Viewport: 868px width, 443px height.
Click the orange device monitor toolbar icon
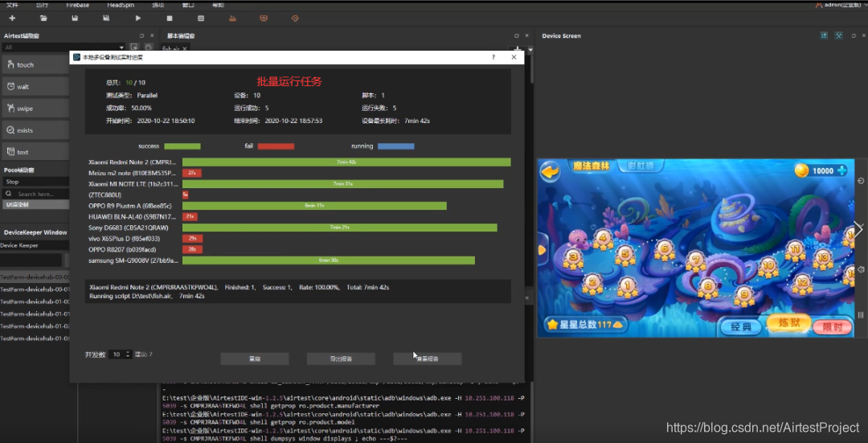click(x=264, y=18)
